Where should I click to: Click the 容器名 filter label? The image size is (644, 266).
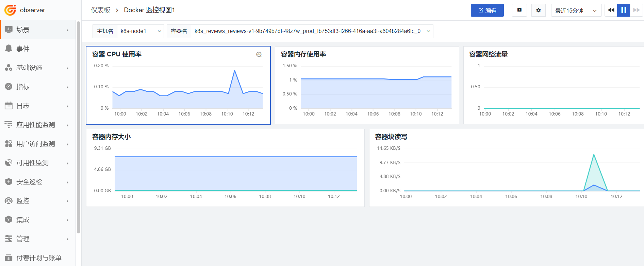pos(179,31)
